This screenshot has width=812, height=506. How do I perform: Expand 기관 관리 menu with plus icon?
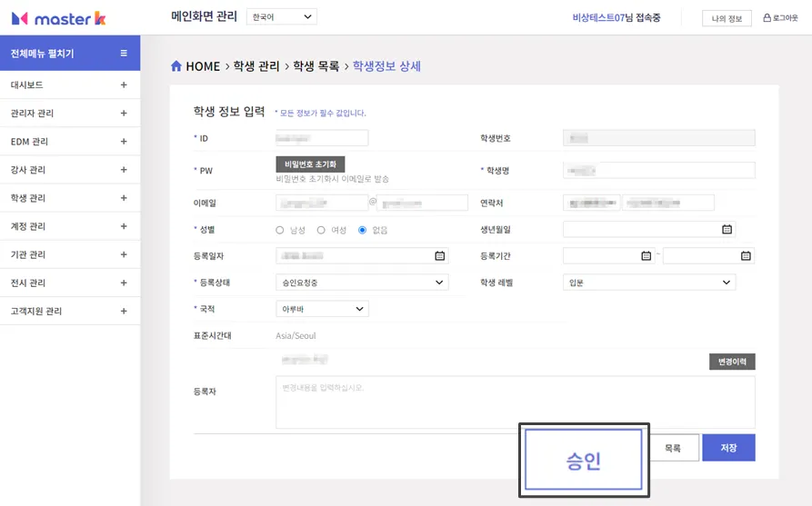(x=124, y=254)
